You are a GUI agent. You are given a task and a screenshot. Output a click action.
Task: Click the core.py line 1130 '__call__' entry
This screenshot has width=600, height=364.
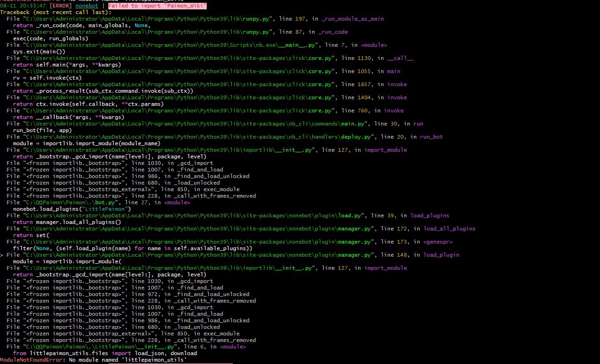pos(210,58)
